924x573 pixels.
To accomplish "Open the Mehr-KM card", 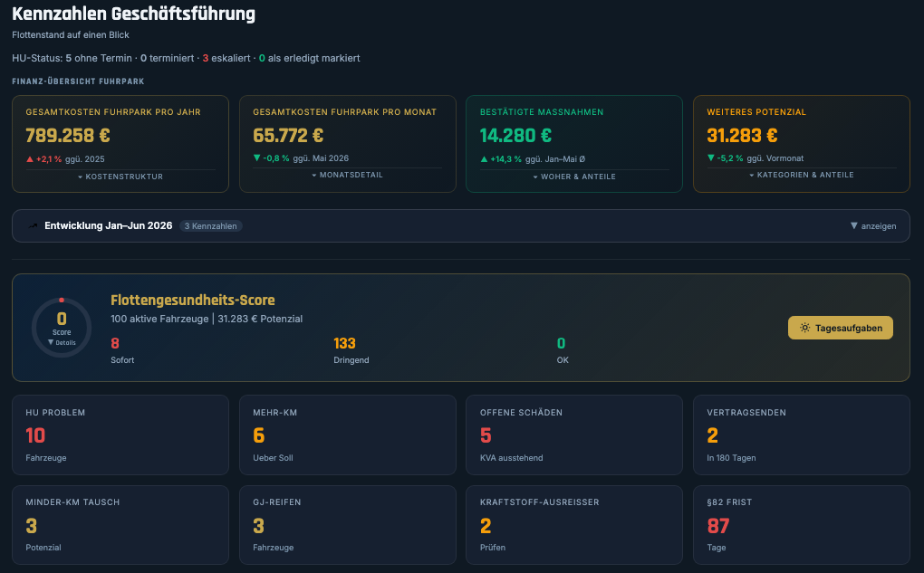I will coord(348,435).
